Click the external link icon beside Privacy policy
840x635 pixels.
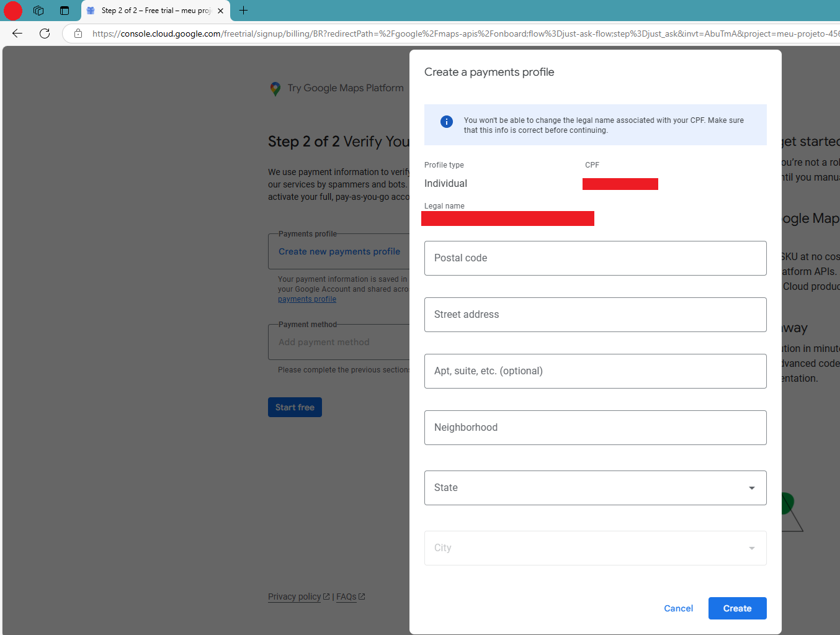[x=326, y=596]
